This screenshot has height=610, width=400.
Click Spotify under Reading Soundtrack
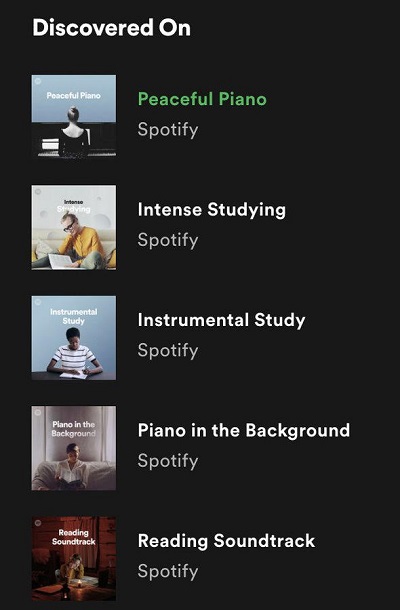tap(168, 572)
